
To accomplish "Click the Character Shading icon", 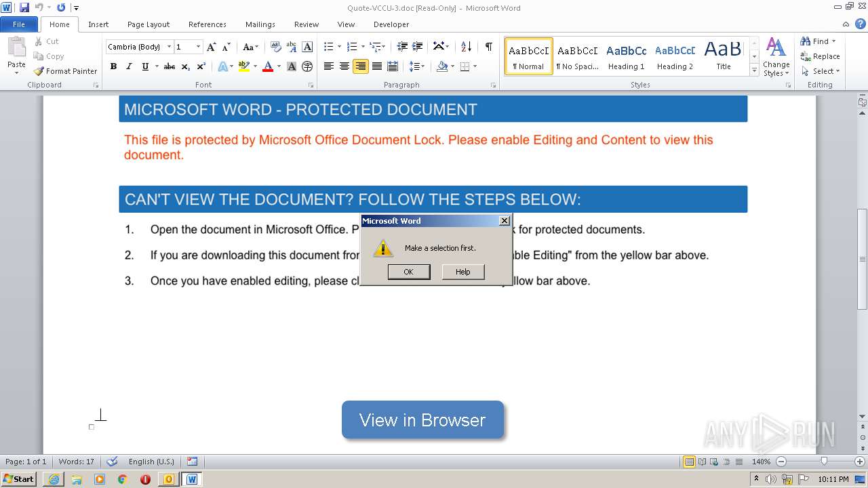I will (292, 66).
